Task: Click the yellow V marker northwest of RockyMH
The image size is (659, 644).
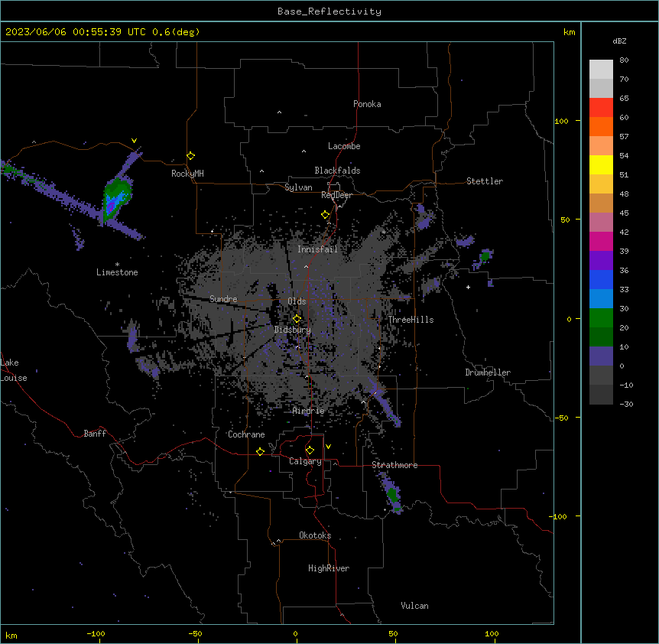Action: click(134, 141)
